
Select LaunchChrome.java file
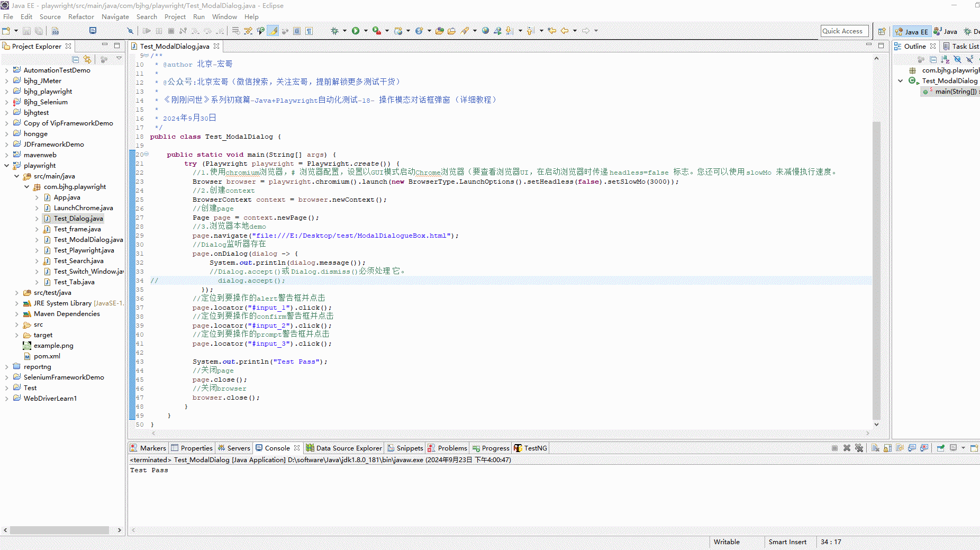[x=78, y=208]
